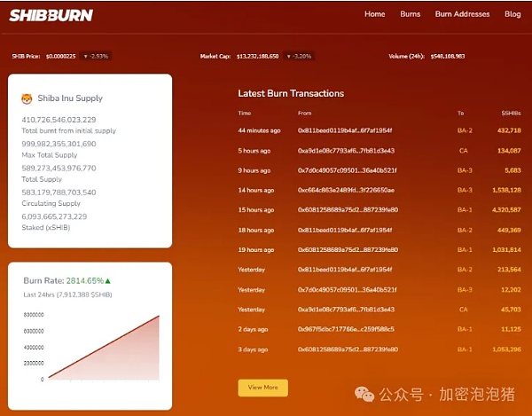
Task: Click the SHIBBURN logo
Action: [x=51, y=15]
